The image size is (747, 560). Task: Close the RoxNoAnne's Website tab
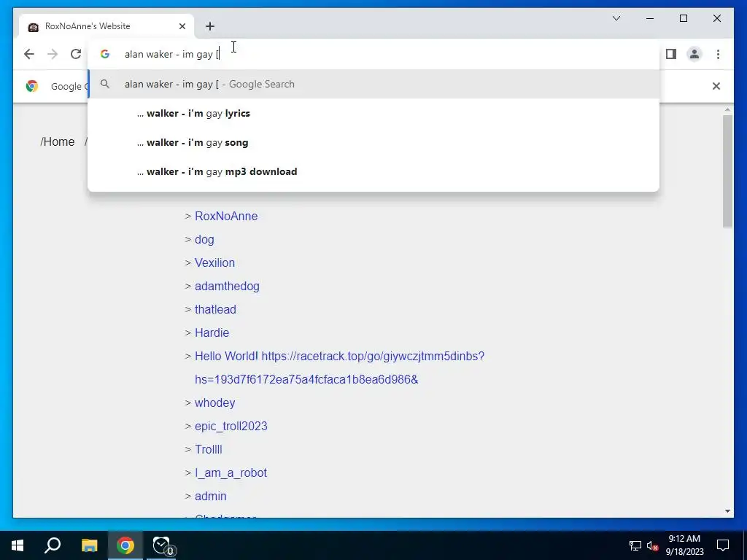pos(182,26)
